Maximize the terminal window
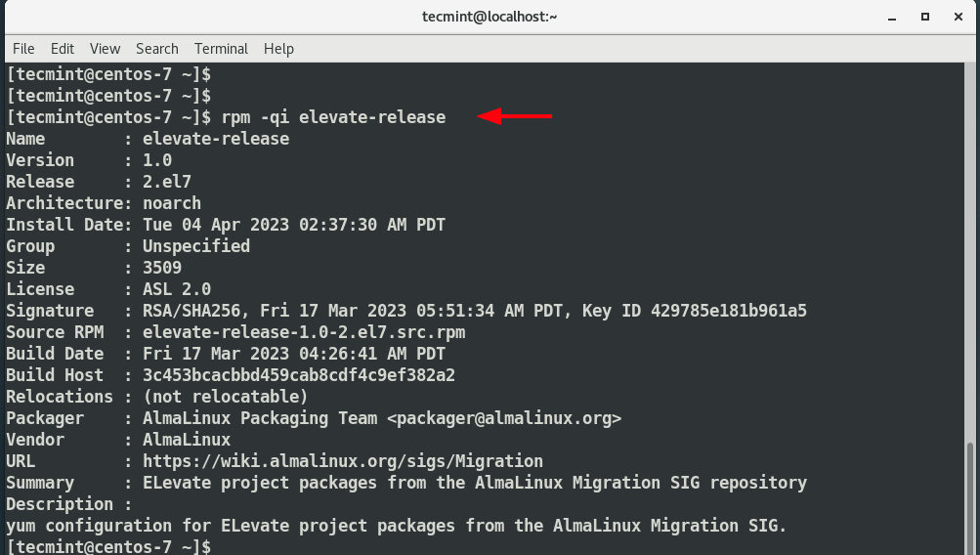Screen dimensions: 980x555 [x=925, y=17]
